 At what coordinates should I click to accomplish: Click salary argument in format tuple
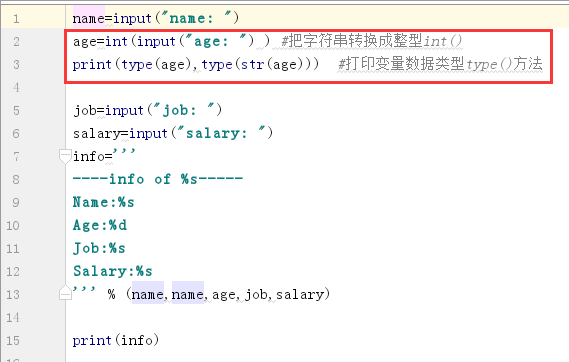click(x=300, y=294)
